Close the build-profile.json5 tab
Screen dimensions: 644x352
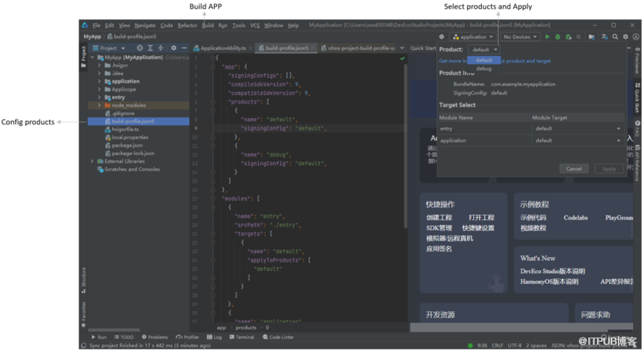pyautogui.click(x=313, y=49)
